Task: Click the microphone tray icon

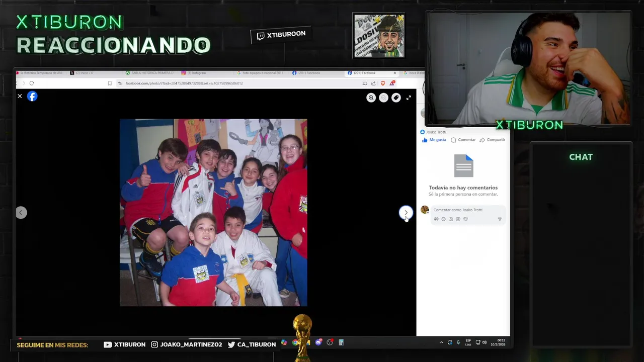Action: [458, 342]
